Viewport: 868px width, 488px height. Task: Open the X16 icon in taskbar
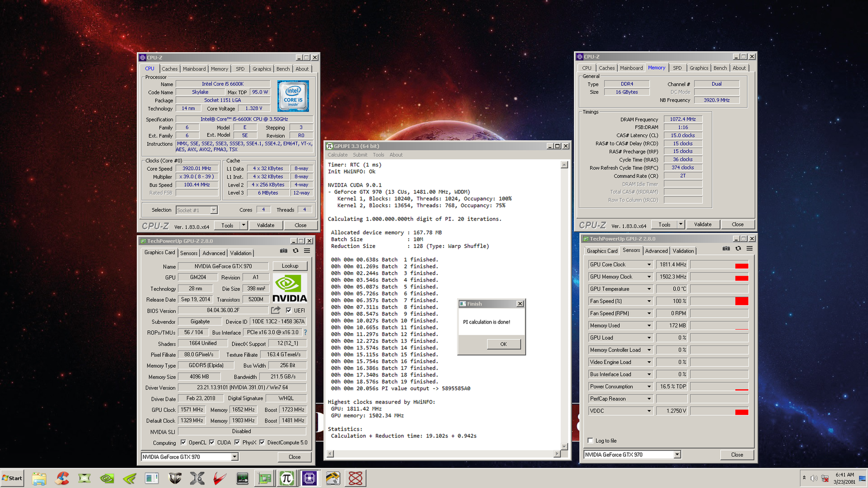click(197, 478)
